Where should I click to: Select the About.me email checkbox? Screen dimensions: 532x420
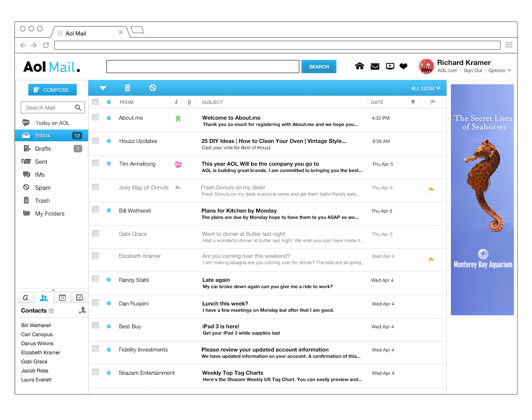tap(96, 117)
